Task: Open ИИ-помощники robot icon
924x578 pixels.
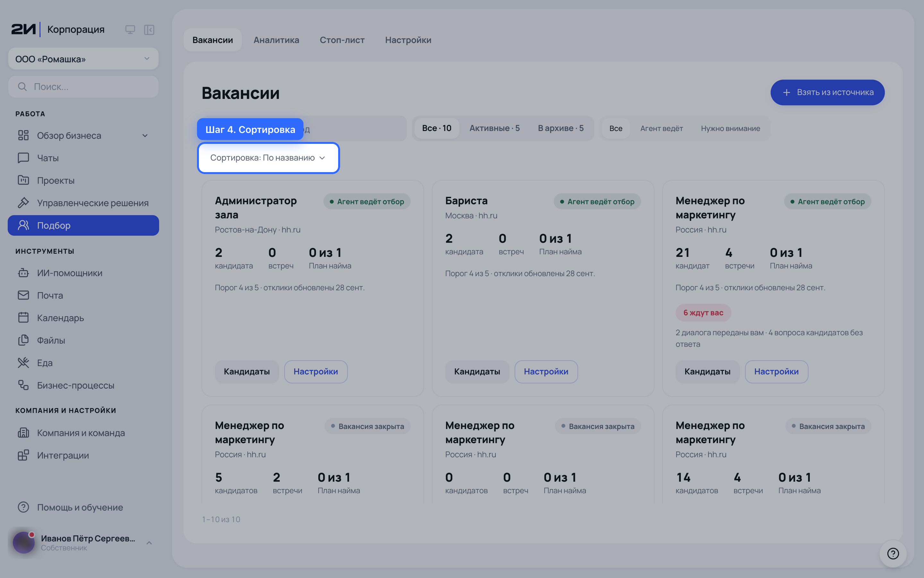Action: [23, 273]
